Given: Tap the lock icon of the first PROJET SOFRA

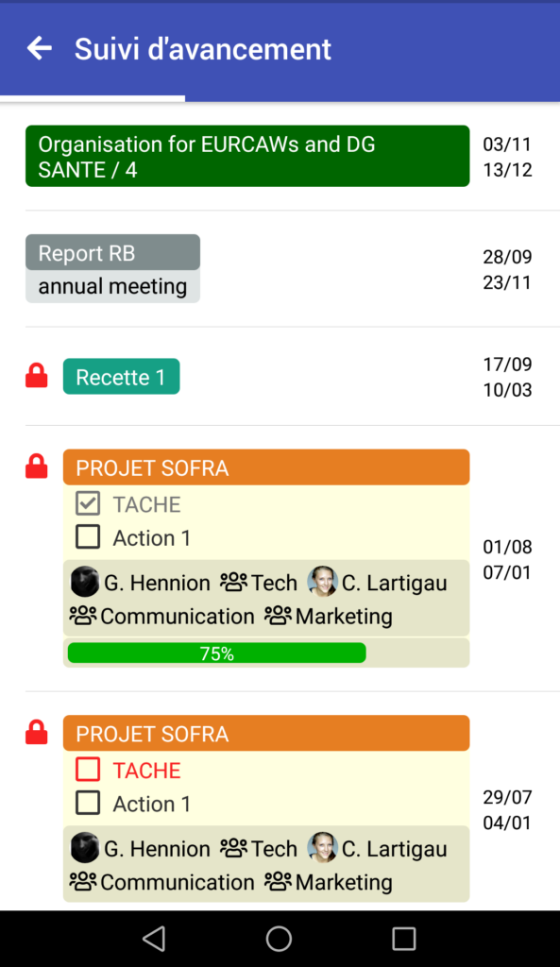Looking at the screenshot, I should 37,467.
